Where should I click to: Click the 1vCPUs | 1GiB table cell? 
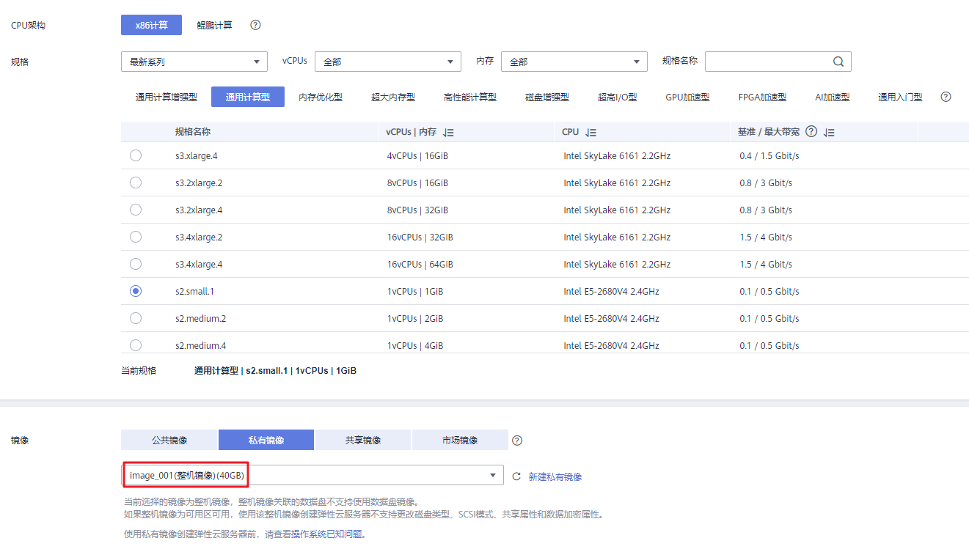point(415,292)
